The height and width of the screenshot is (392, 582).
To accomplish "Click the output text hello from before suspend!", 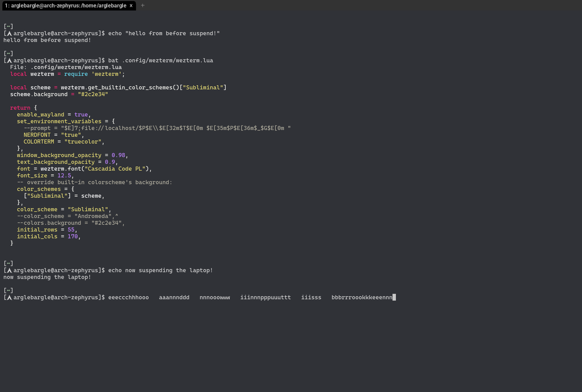I will point(47,40).
